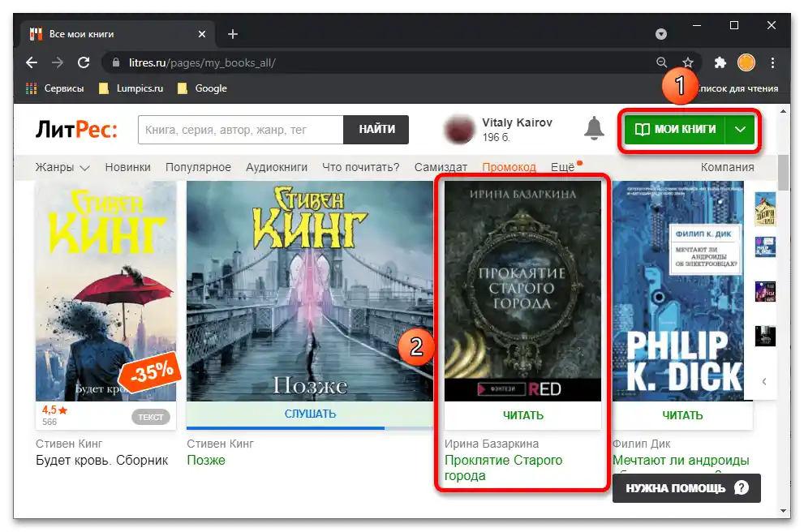Open the second thumbnail in the side strip
The image size is (804, 532).
click(765, 247)
